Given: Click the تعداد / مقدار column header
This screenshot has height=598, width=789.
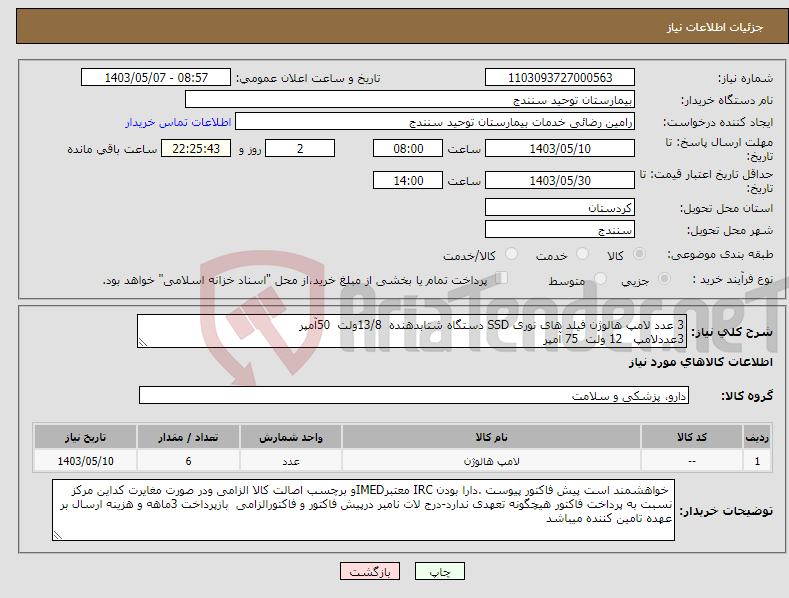Looking at the screenshot, I should pos(188,437).
